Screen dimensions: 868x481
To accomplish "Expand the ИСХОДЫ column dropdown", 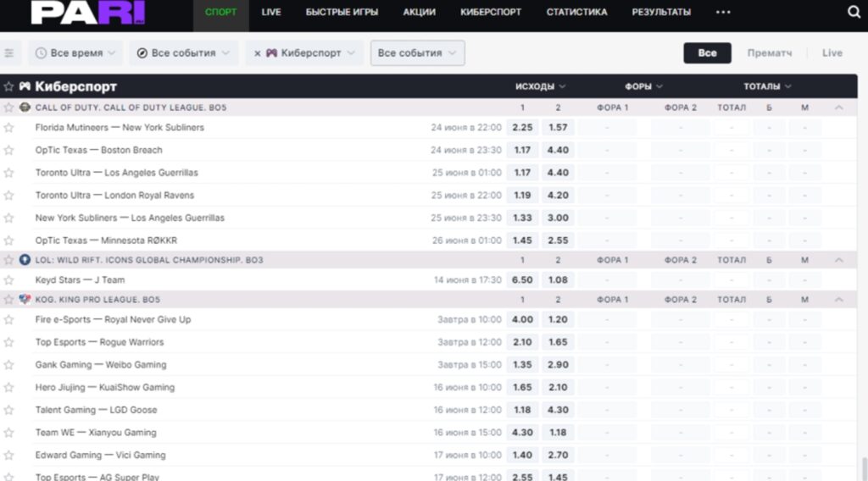I will pyautogui.click(x=540, y=86).
